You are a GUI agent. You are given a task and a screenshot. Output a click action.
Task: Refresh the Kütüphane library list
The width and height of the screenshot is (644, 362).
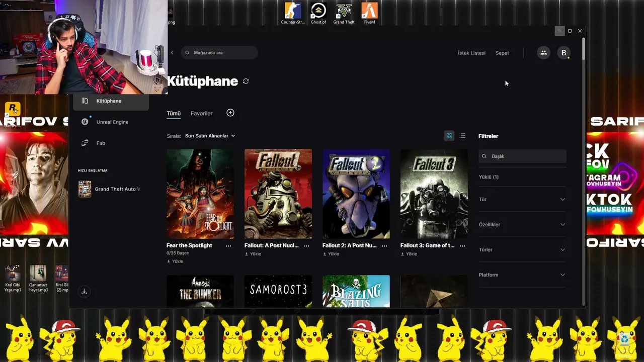(246, 81)
